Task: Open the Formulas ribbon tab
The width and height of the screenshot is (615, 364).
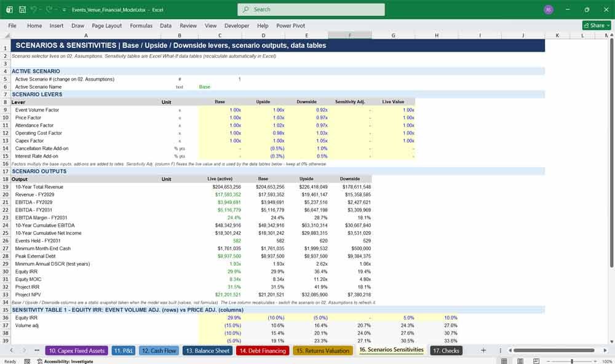Action: (141, 25)
